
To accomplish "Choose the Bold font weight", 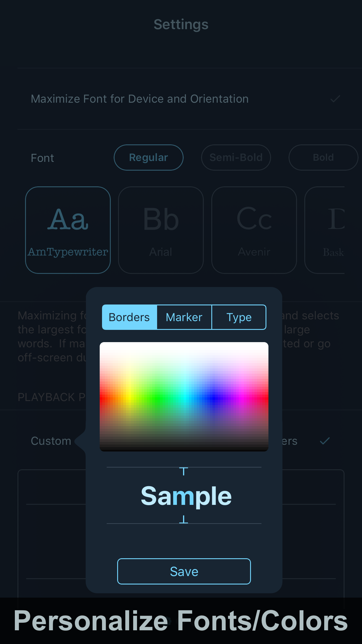I will pyautogui.click(x=323, y=157).
